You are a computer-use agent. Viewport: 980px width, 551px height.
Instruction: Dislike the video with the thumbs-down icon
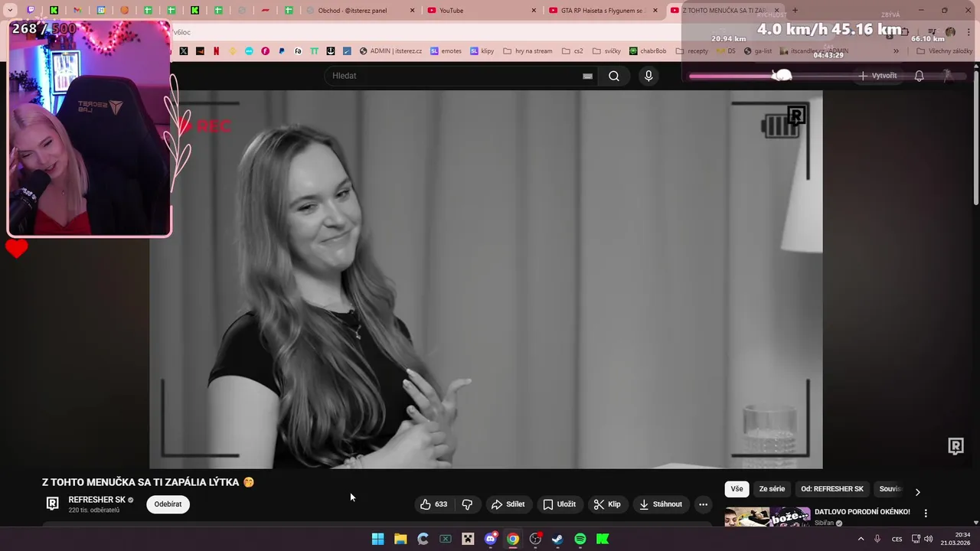point(467,504)
